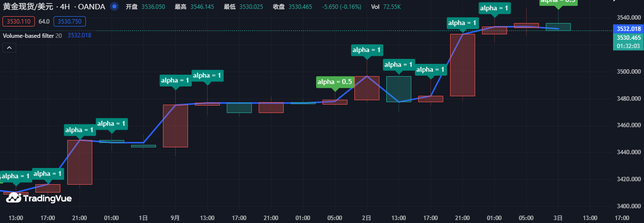644x223 pixels.
Task: Click the alpha = 1 label above 21:00 tall candle
Action: pos(462,23)
